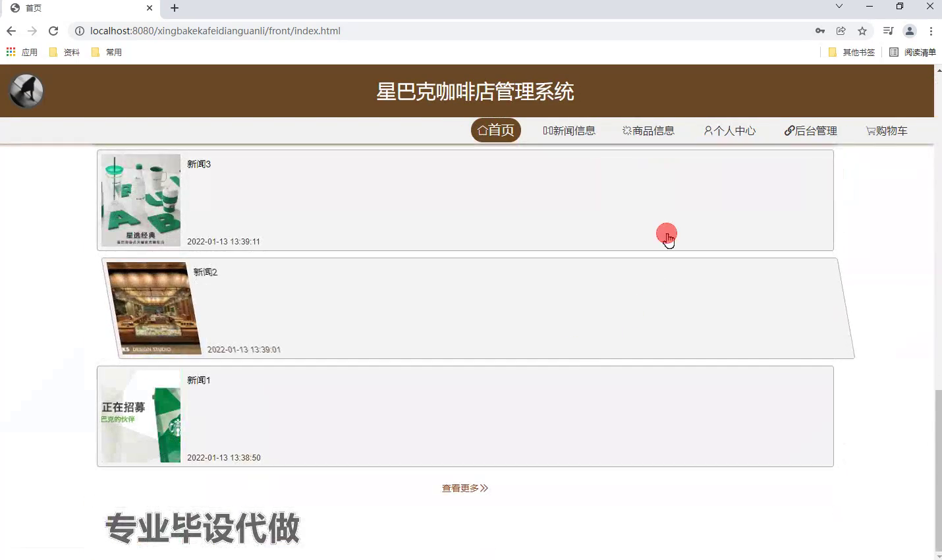942x560 pixels.
Task: Click the date 2022-01-13 13:39:11
Action: (223, 242)
